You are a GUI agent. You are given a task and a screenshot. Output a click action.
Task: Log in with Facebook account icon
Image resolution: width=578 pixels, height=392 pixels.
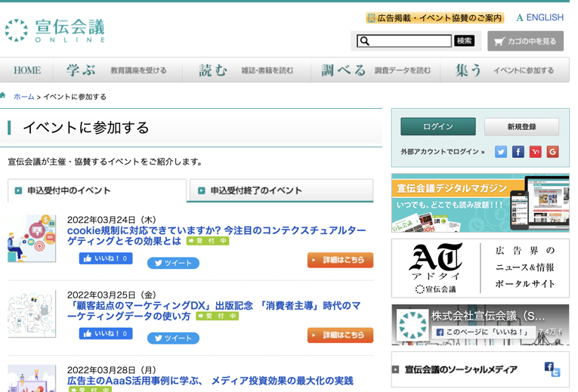click(x=518, y=152)
